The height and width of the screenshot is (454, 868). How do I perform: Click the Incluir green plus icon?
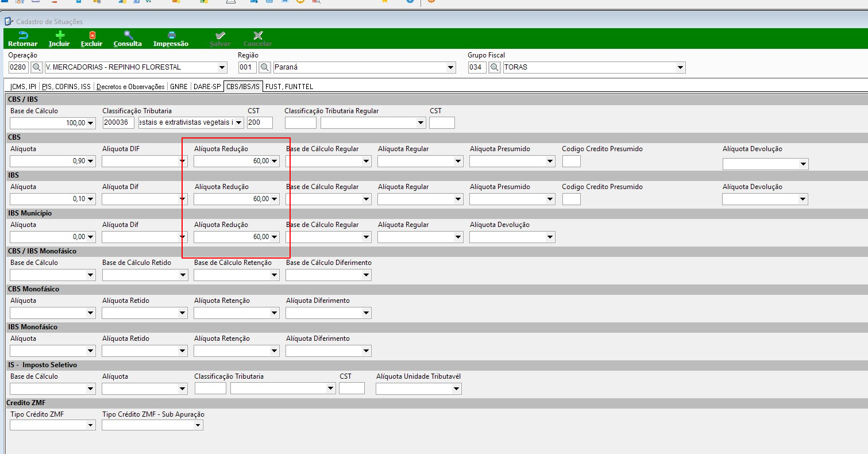(59, 36)
